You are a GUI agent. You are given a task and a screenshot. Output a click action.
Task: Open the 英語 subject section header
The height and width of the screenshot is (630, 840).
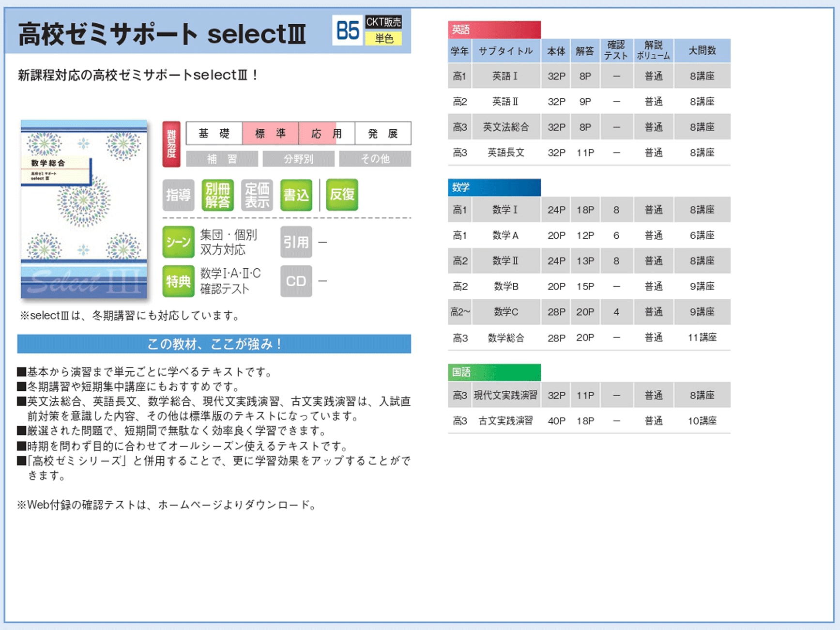[x=494, y=30]
